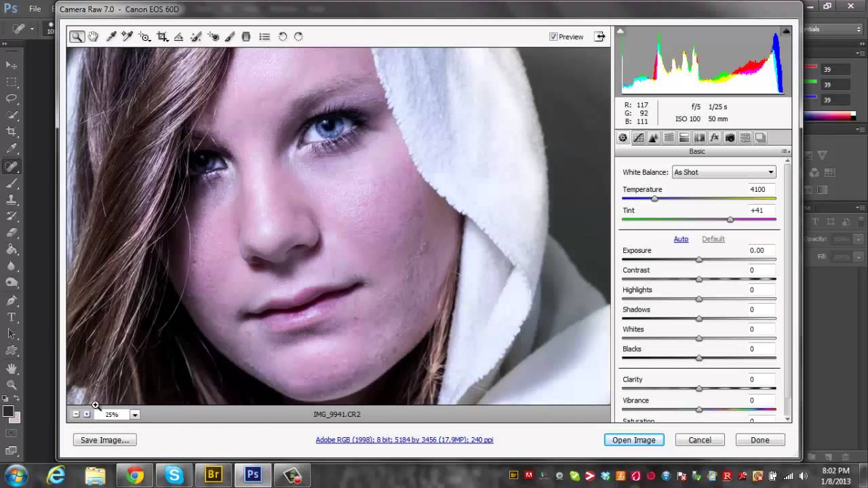Toggle shadow clipping warning in histogram

[x=620, y=31]
